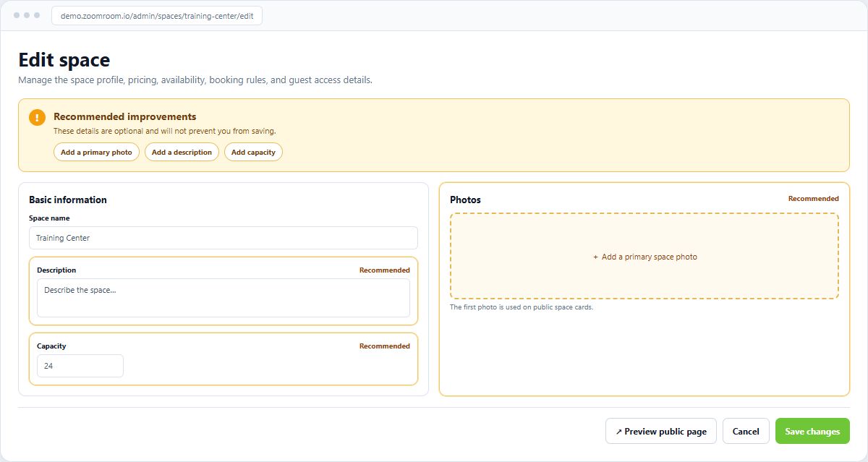Image resolution: width=868 pixels, height=462 pixels.
Task: Click the browser address bar URL
Action: [157, 16]
